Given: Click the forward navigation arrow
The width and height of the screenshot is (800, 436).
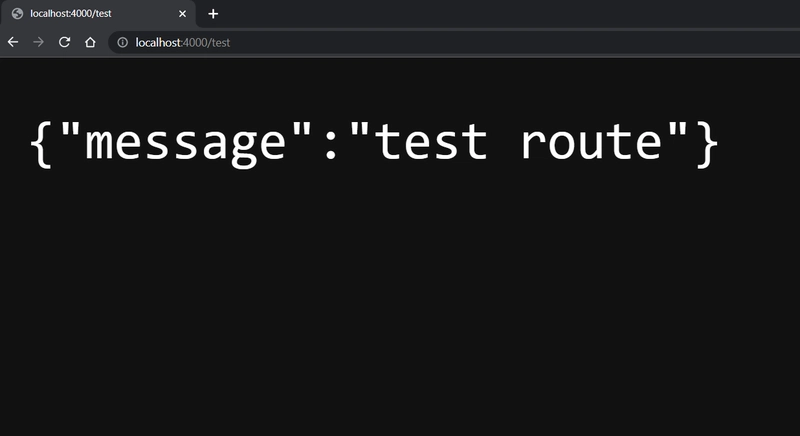Looking at the screenshot, I should coord(38,42).
